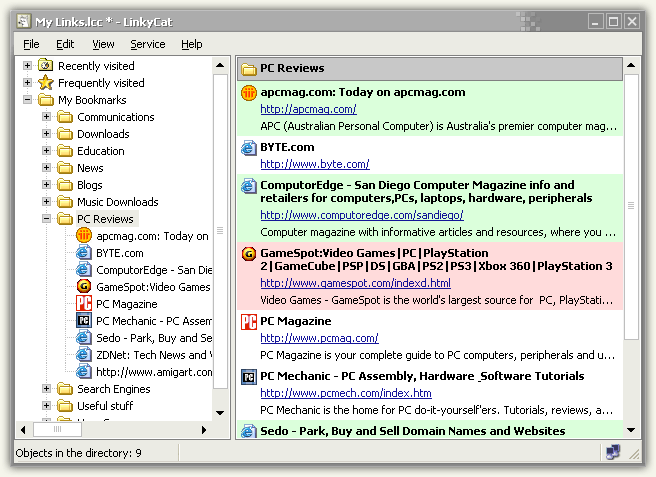
Task: Click right pane scroll up arrow
Action: tap(631, 65)
